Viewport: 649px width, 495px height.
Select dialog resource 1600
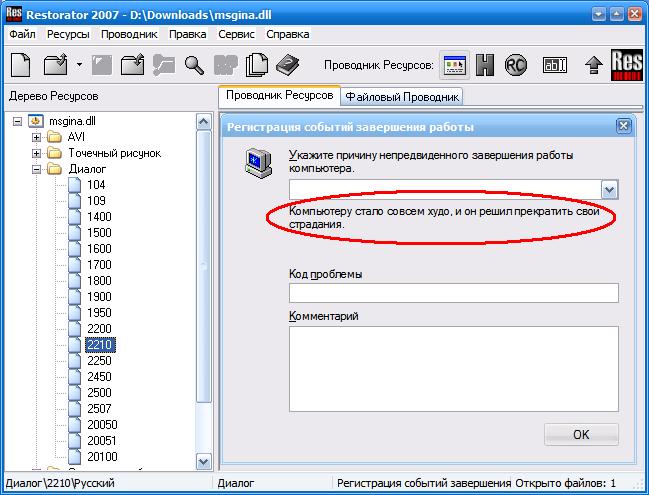[99, 249]
